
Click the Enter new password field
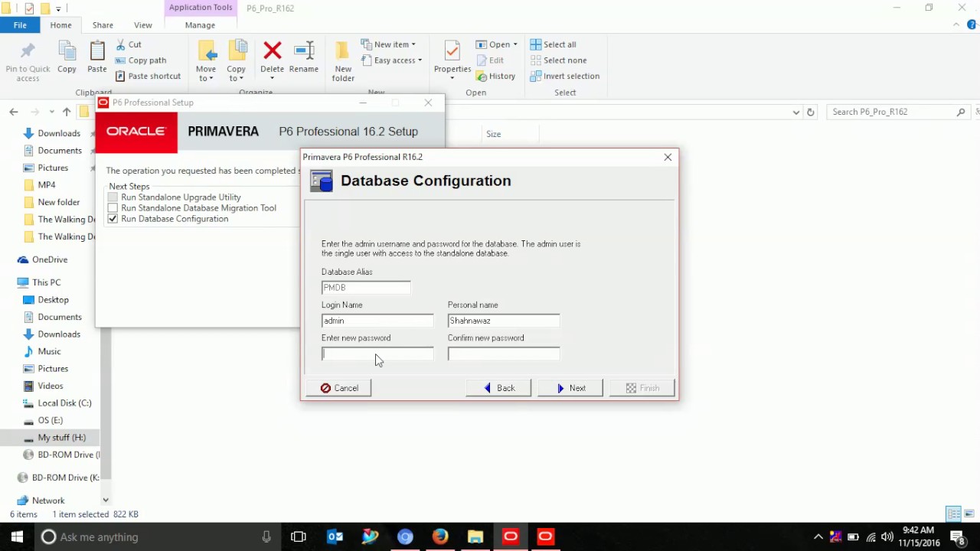[377, 354]
